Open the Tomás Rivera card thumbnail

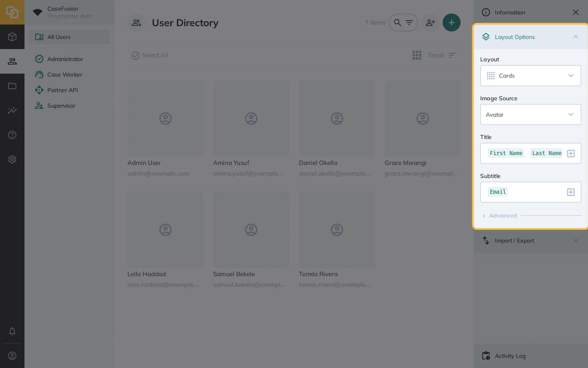point(337,230)
